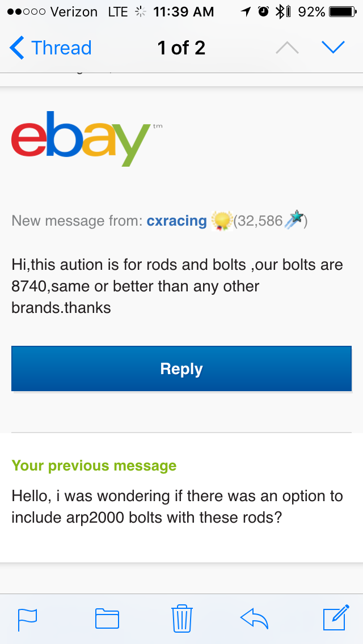The image size is (363, 644).
Task: Tap the yellow seller ribbon badge
Action: tap(222, 221)
